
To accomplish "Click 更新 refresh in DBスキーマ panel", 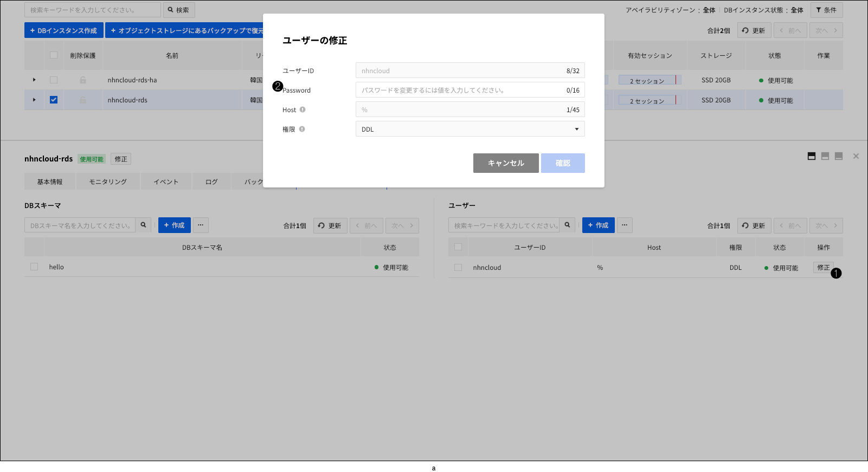I will coord(330,225).
